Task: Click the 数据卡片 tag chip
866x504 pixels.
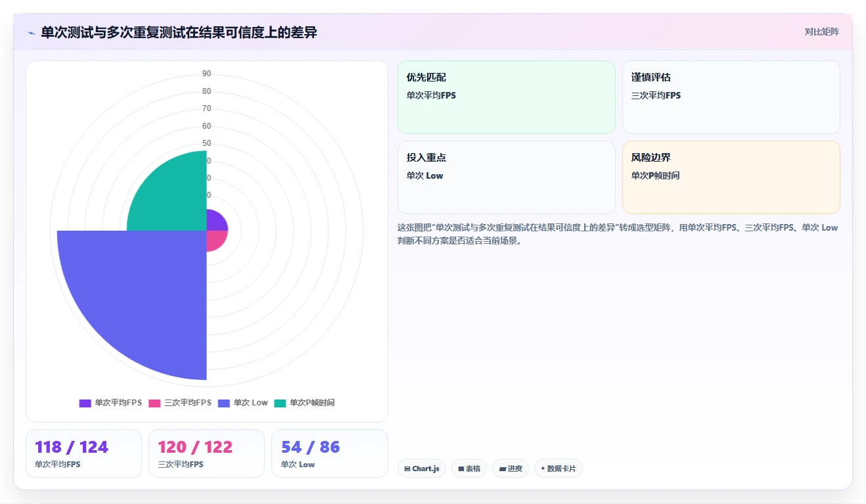Action: pyautogui.click(x=558, y=469)
